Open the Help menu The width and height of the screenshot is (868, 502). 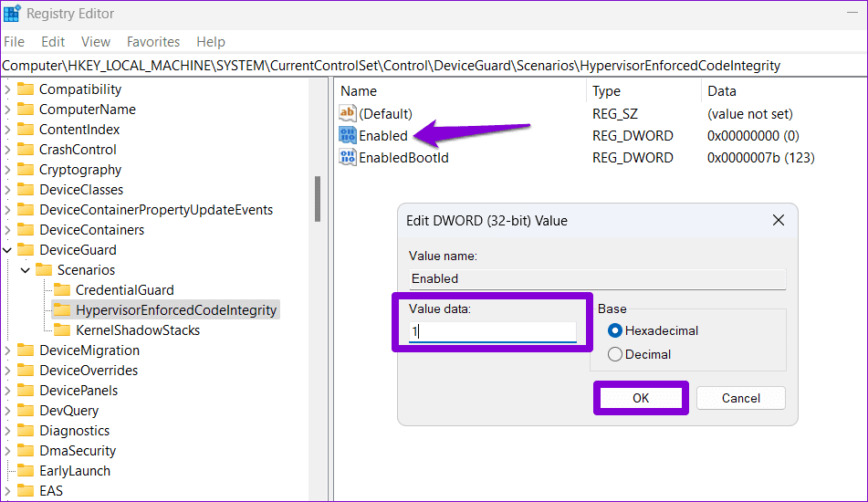210,41
